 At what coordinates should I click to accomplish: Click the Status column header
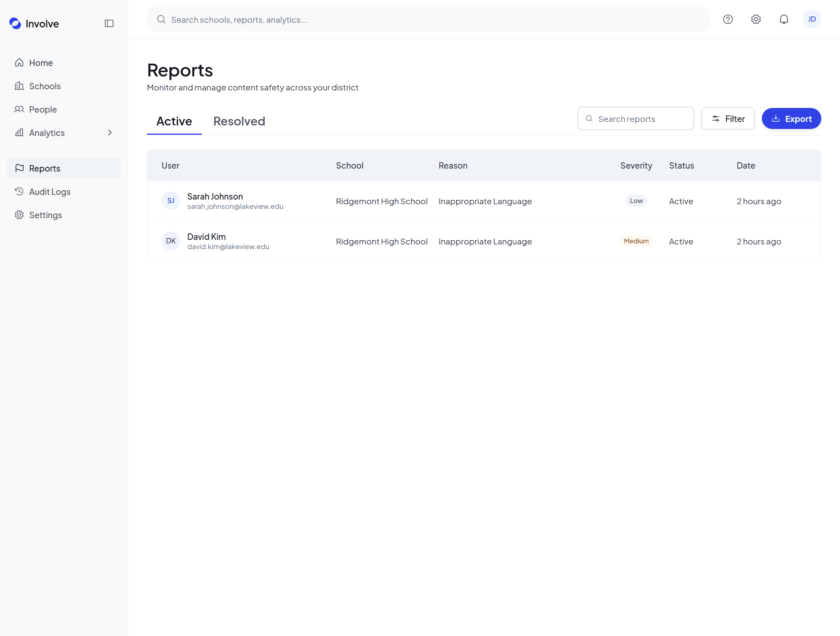point(681,166)
